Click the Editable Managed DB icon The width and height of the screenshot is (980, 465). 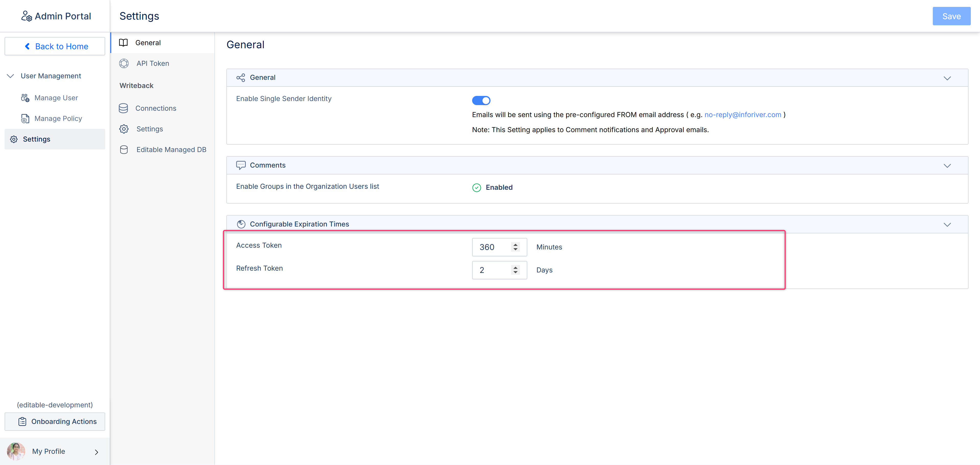pyautogui.click(x=124, y=150)
